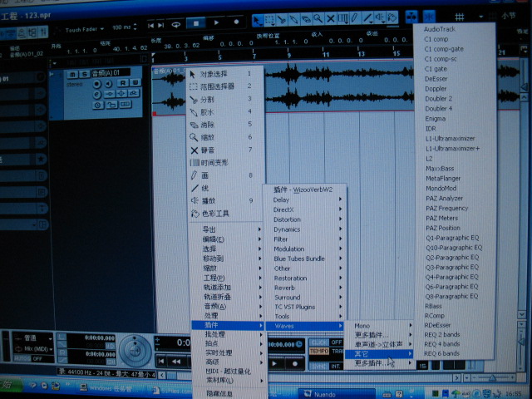Viewport: 532px width, 399px height.
Task: Toggle record enable on audio track 01
Action: pos(97,84)
